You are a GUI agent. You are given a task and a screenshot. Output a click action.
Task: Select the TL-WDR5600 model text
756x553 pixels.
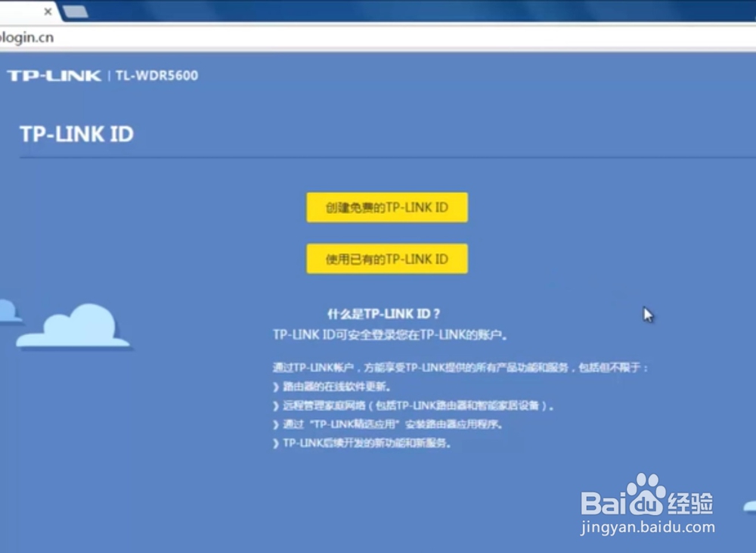tap(156, 76)
